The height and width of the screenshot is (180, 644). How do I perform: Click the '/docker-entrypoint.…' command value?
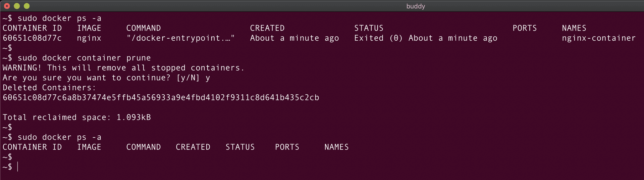tap(180, 38)
